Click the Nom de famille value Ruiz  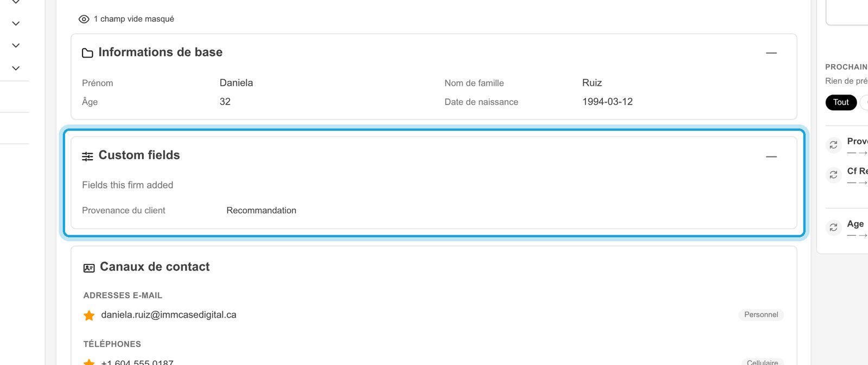point(592,83)
